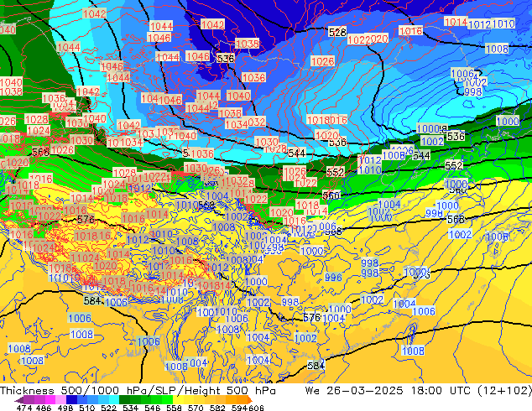Click the legend value '474'

click(x=24, y=408)
